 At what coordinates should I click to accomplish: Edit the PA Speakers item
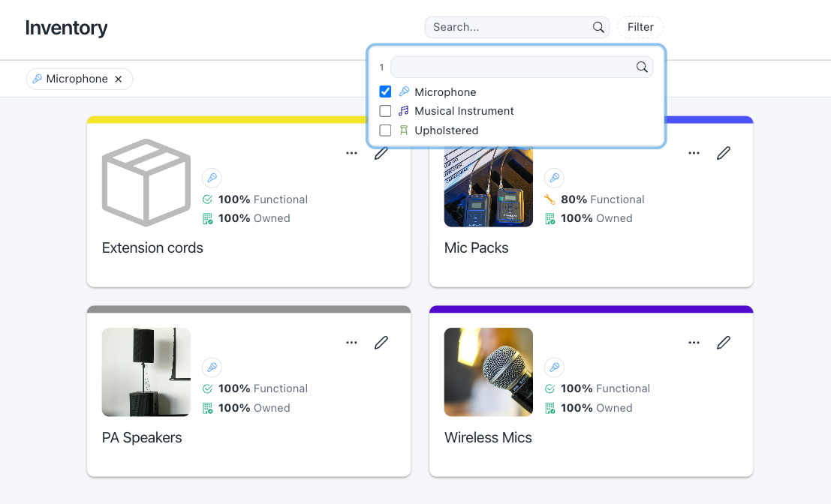click(x=381, y=343)
